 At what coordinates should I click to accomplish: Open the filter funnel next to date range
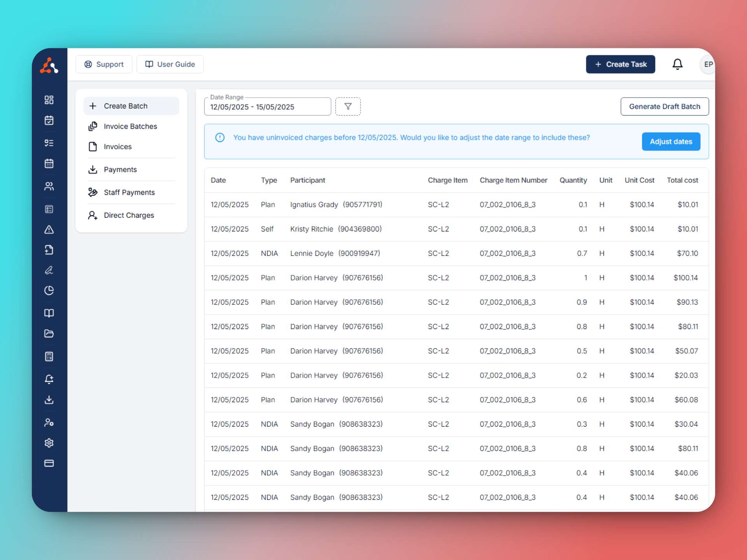pyautogui.click(x=348, y=106)
